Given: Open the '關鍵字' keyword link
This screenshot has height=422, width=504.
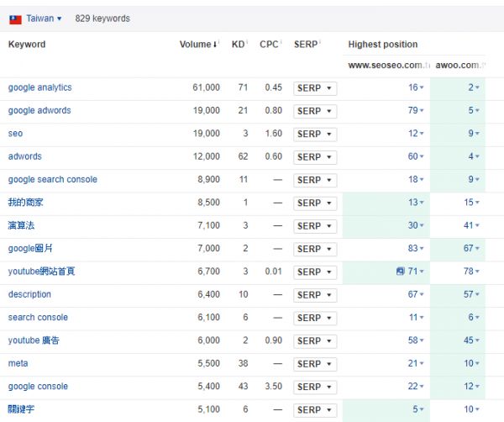Looking at the screenshot, I should [x=21, y=409].
